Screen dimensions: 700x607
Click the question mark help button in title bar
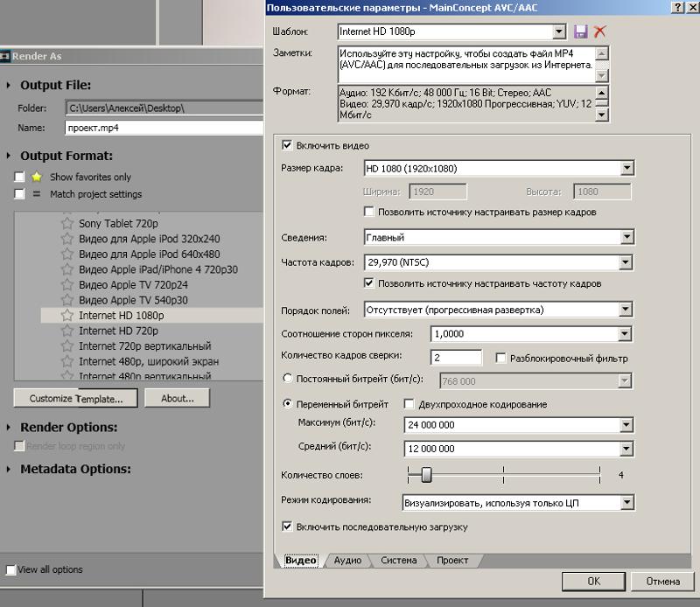(x=677, y=7)
